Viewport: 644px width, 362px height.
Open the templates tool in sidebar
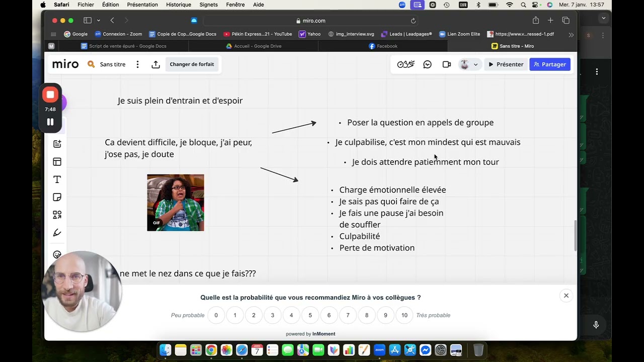point(57,144)
